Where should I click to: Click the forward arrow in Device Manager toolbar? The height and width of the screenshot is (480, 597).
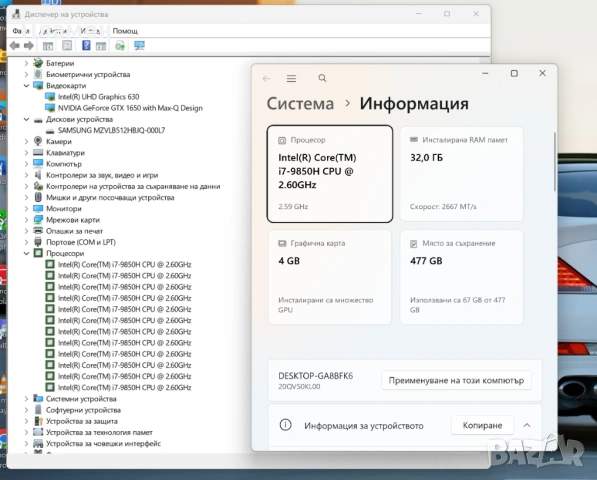(29, 46)
